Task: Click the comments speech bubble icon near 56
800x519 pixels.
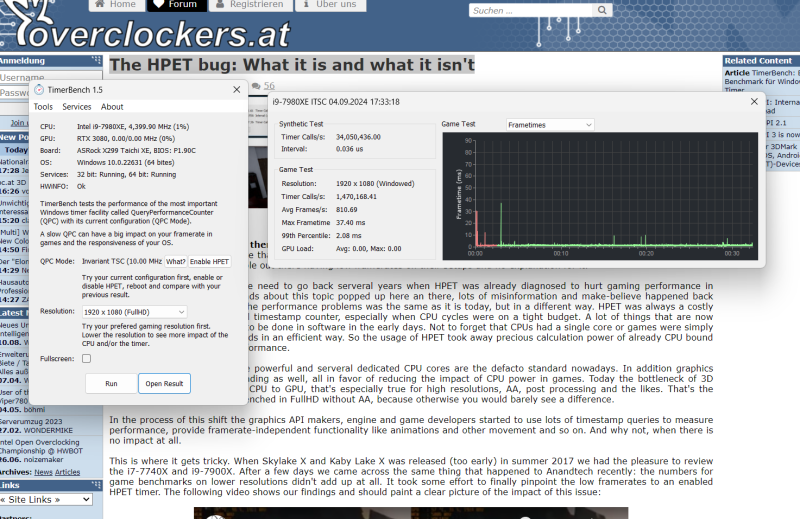Action: tap(256, 86)
